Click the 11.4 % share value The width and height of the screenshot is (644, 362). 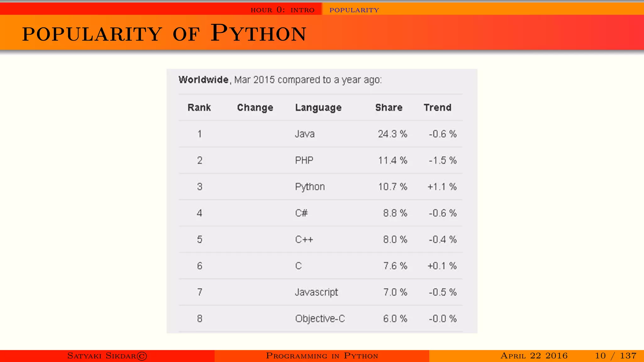392,160
